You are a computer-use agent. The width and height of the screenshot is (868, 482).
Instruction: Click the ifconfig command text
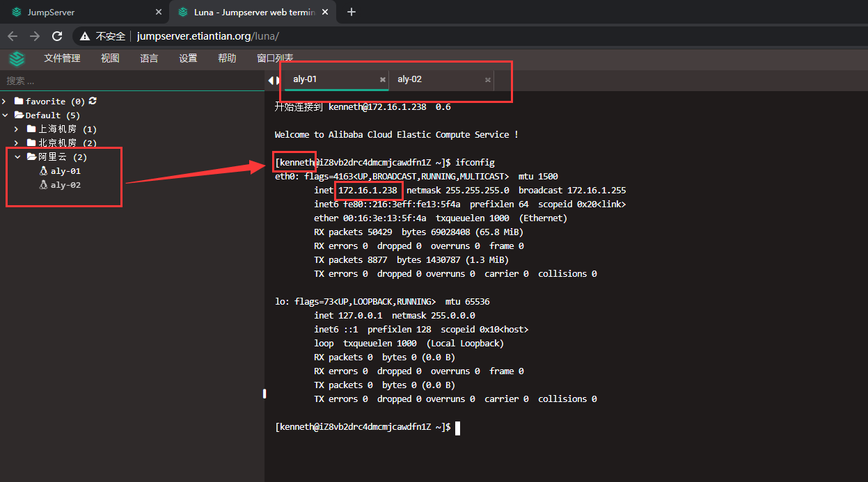click(x=475, y=163)
